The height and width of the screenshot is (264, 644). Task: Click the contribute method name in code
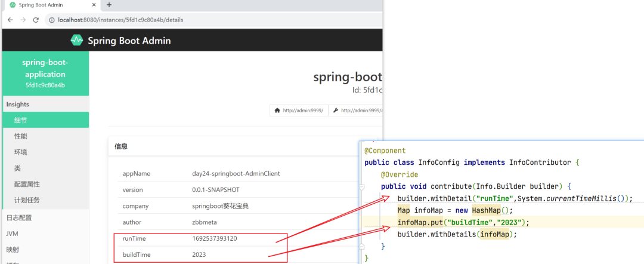451,187
